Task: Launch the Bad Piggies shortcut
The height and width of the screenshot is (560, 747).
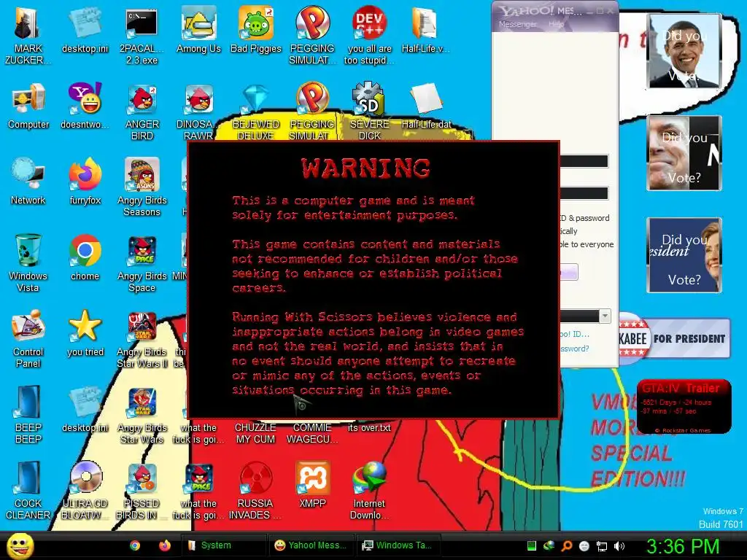Action: click(256, 29)
